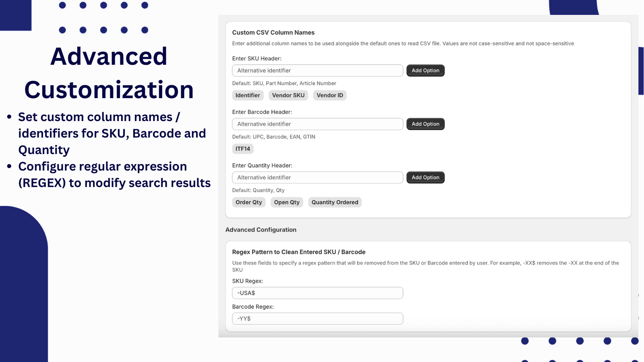
Task: Click the Regex Pattern to Clean heading
Action: [299, 252]
